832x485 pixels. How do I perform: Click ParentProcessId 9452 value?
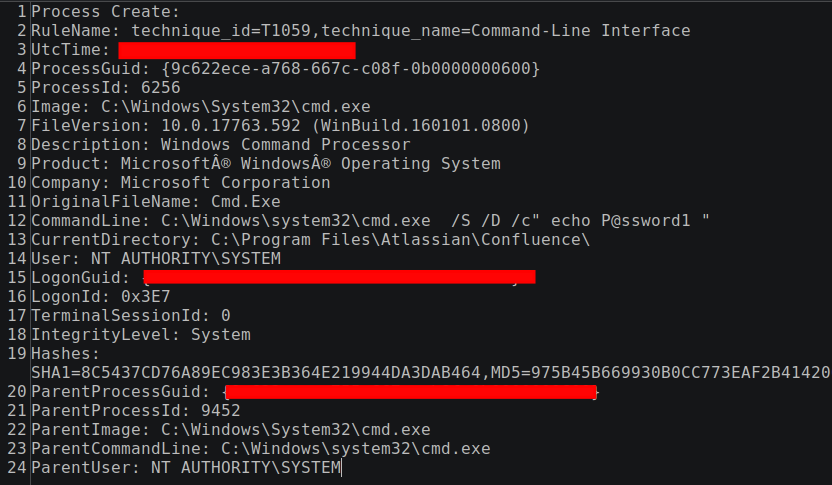tap(221, 411)
